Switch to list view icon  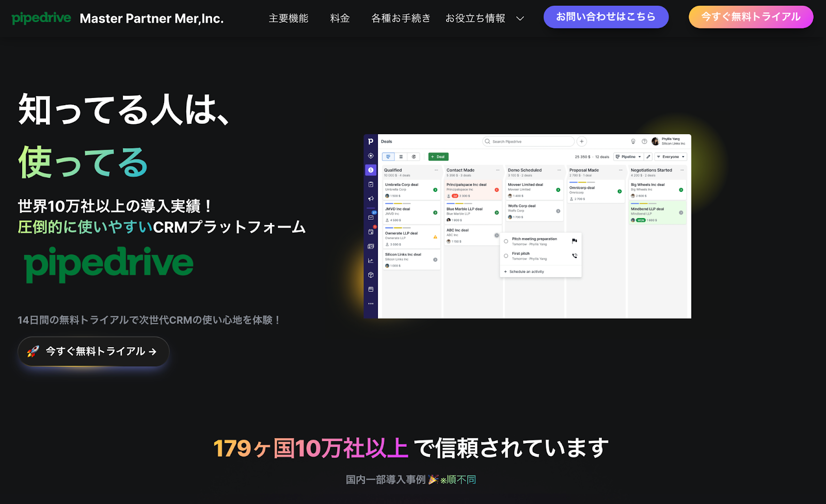tap(401, 157)
